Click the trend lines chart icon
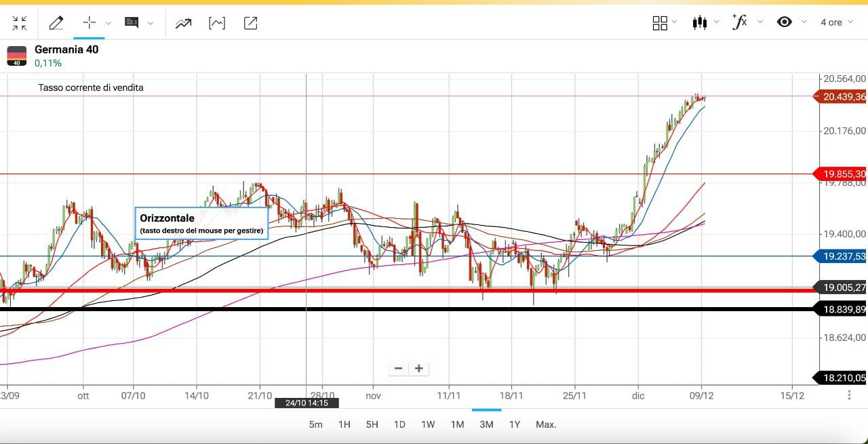The image size is (868, 444). 183,23
